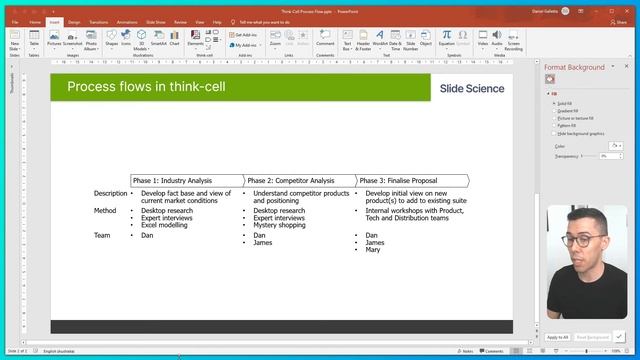Select Pattern fill option
Screen dimensions: 640x360
(564, 126)
